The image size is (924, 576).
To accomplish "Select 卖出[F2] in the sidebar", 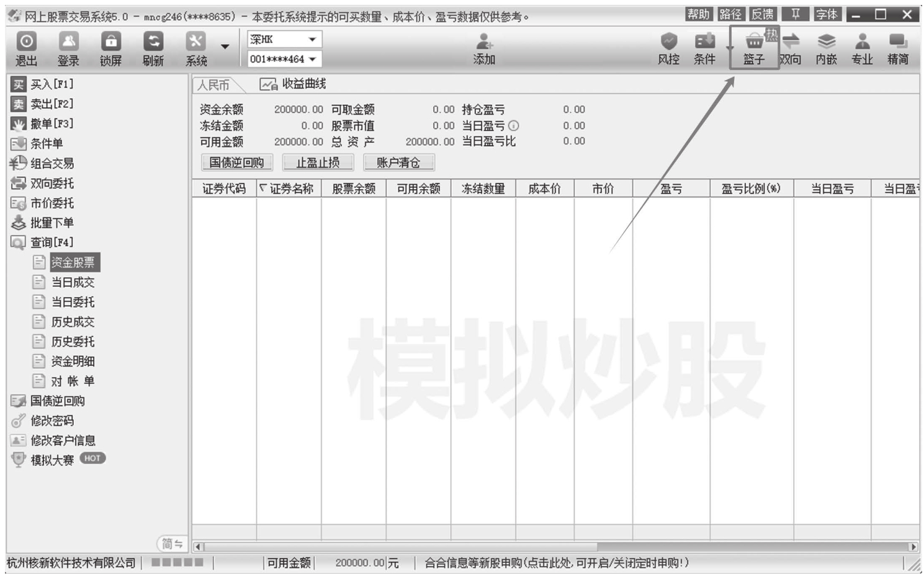I will [x=42, y=104].
